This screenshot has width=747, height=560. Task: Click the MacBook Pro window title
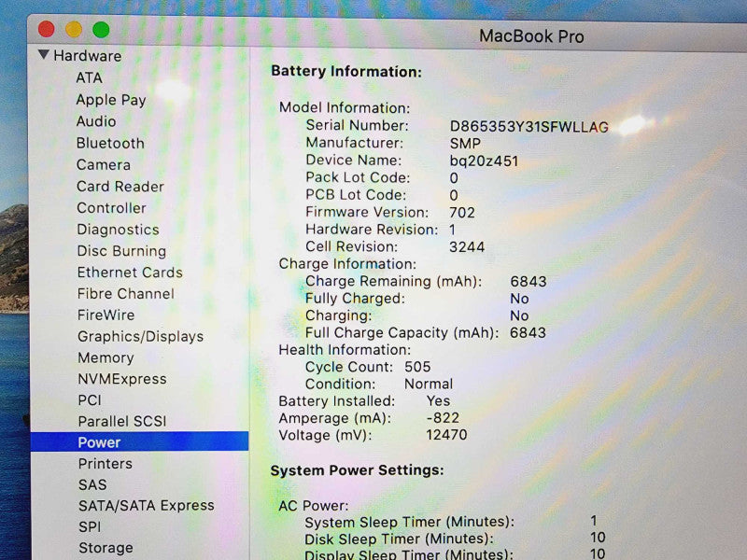click(531, 36)
